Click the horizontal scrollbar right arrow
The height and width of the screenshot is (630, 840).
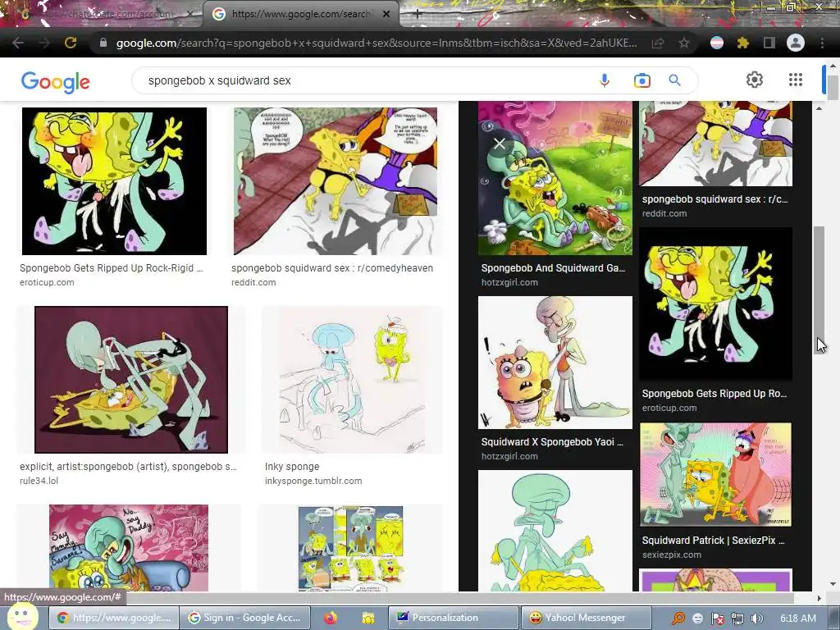coord(819,598)
